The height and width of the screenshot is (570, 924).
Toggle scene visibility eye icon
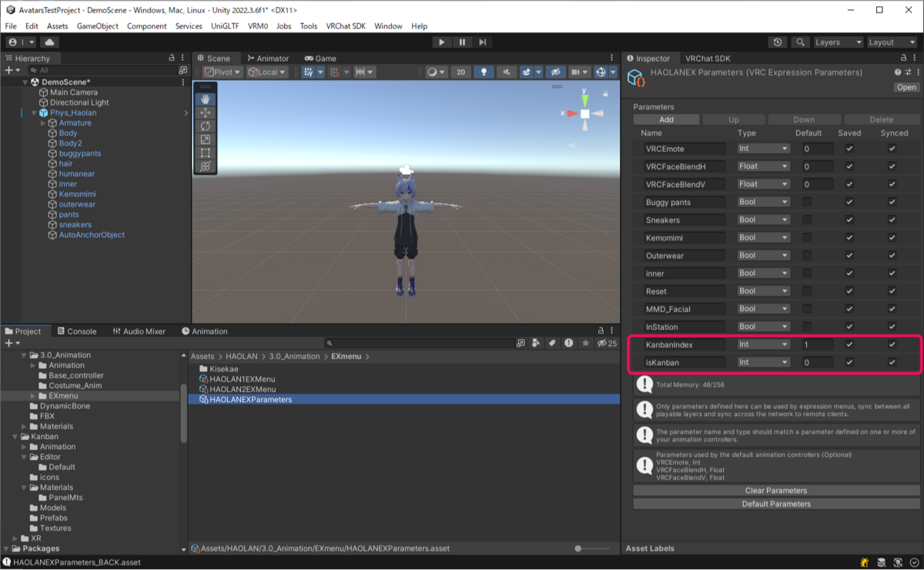pyautogui.click(x=555, y=72)
